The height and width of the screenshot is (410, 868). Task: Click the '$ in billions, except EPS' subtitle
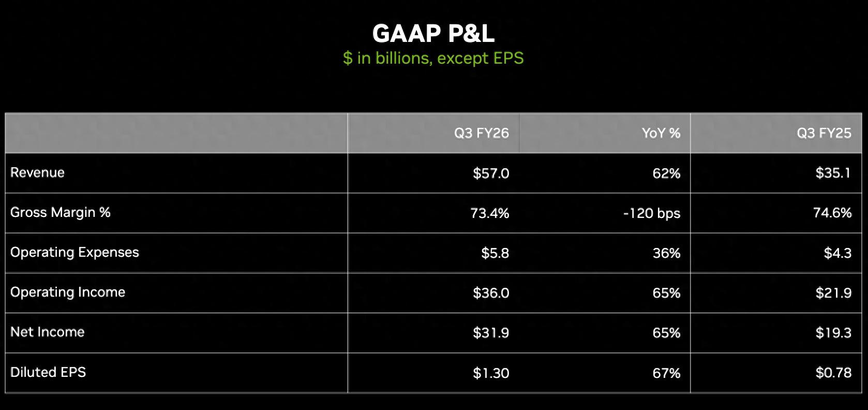433,58
